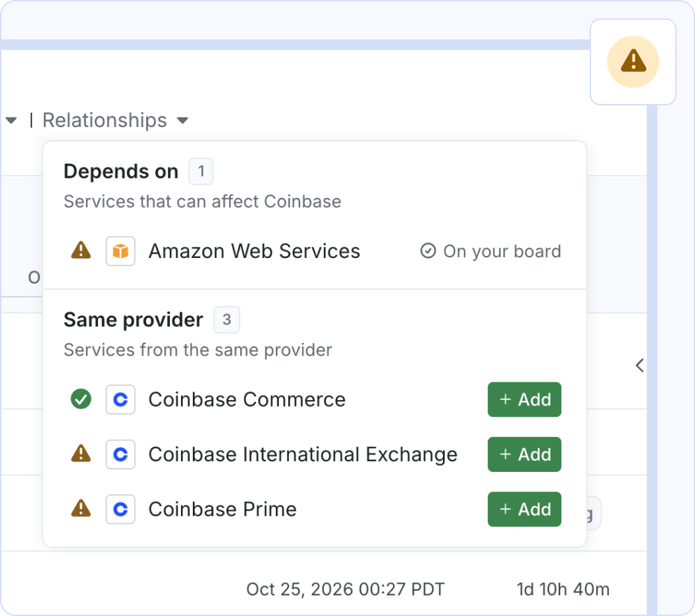Click the dropdown arrow left of Relationships
Screen dimensions: 695x616
pyautogui.click(x=11, y=120)
